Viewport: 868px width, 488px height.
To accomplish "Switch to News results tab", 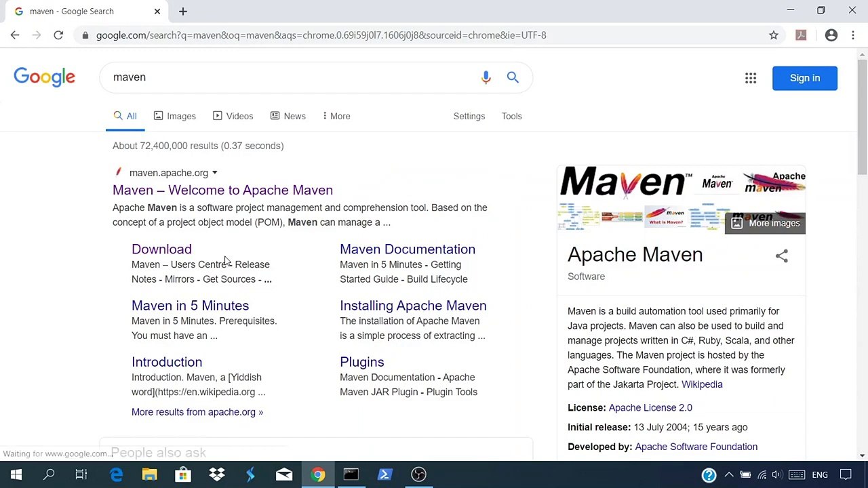I will tap(288, 116).
